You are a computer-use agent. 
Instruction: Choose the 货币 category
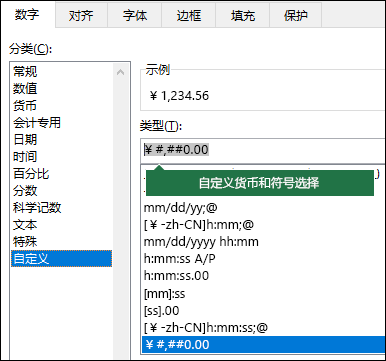[62, 105]
